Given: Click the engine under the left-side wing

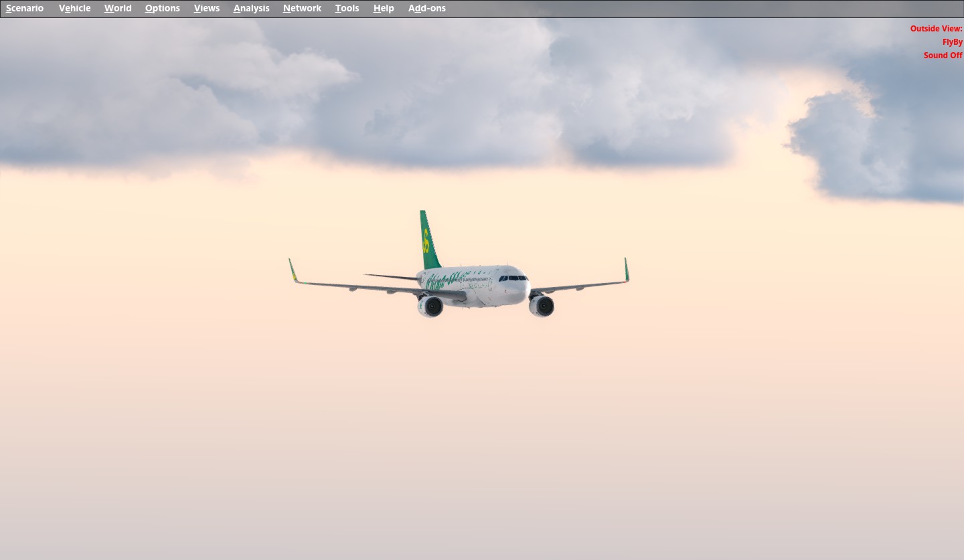Looking at the screenshot, I should click(x=430, y=306).
